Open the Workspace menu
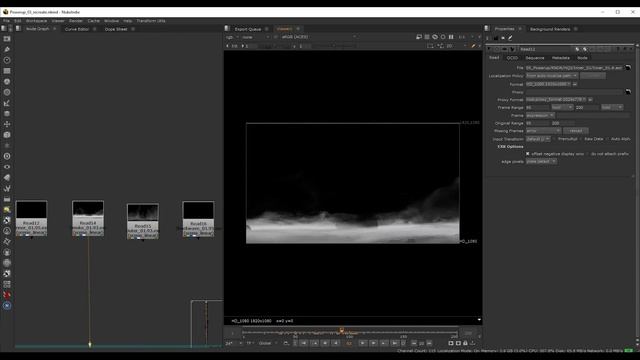Screen dimensions: 640x360 [36, 21]
